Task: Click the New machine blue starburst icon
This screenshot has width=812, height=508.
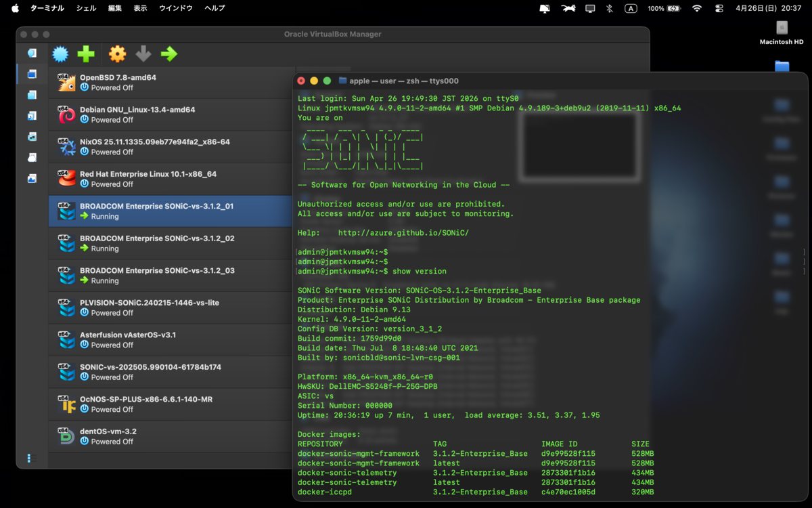Action: 61,54
